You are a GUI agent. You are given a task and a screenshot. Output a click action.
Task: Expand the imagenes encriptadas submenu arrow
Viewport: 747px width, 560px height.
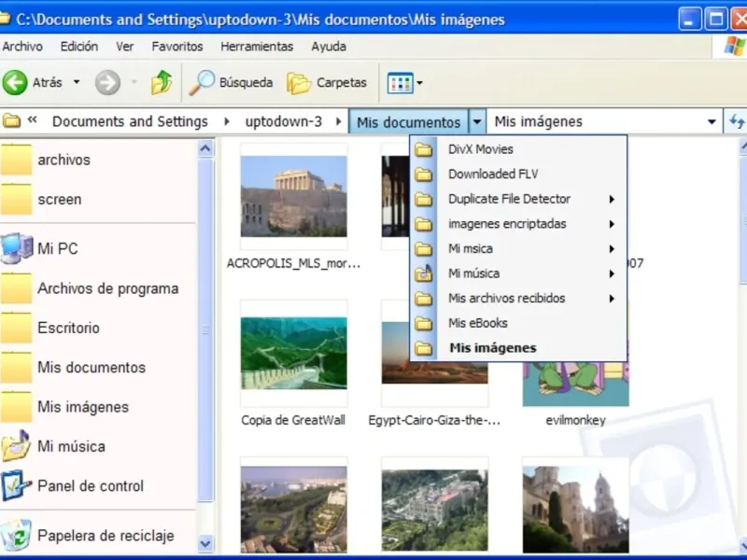pos(612,224)
